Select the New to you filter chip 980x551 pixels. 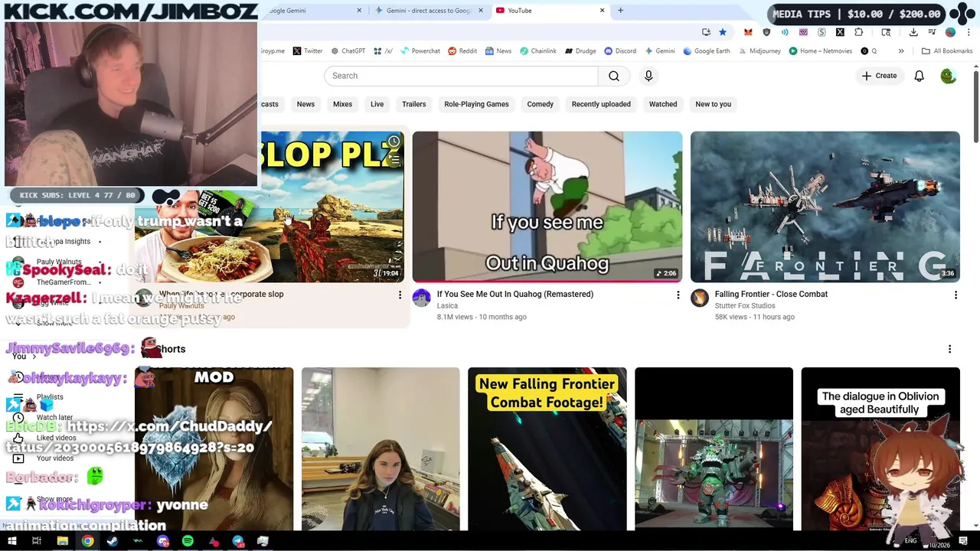click(x=713, y=104)
